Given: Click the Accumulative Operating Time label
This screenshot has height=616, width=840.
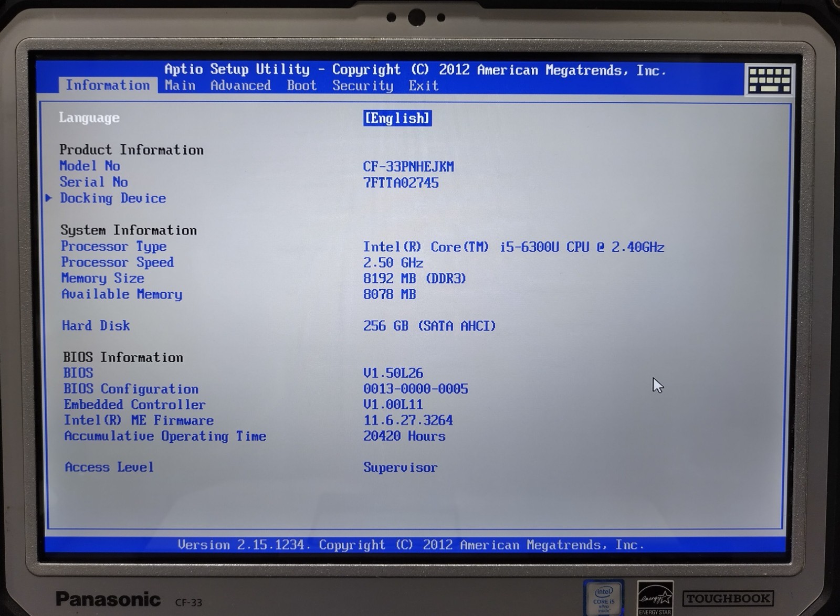Looking at the screenshot, I should (x=165, y=436).
